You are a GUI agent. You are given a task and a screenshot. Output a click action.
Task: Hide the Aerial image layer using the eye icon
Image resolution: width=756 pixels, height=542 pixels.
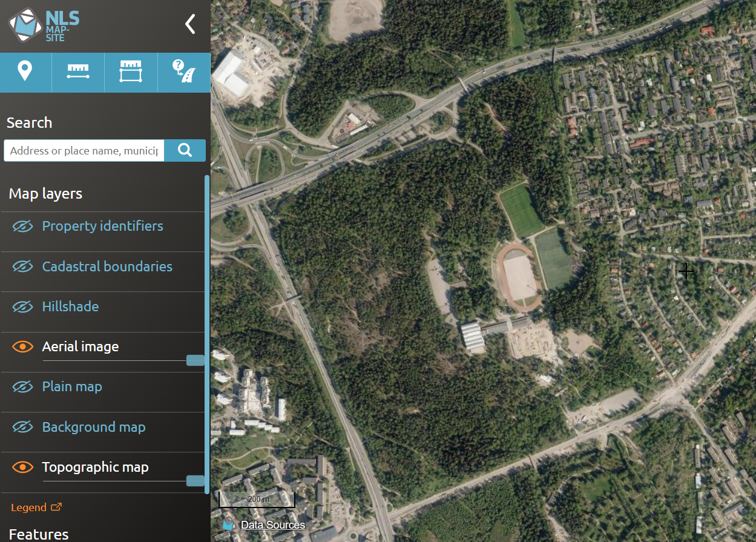coord(22,346)
